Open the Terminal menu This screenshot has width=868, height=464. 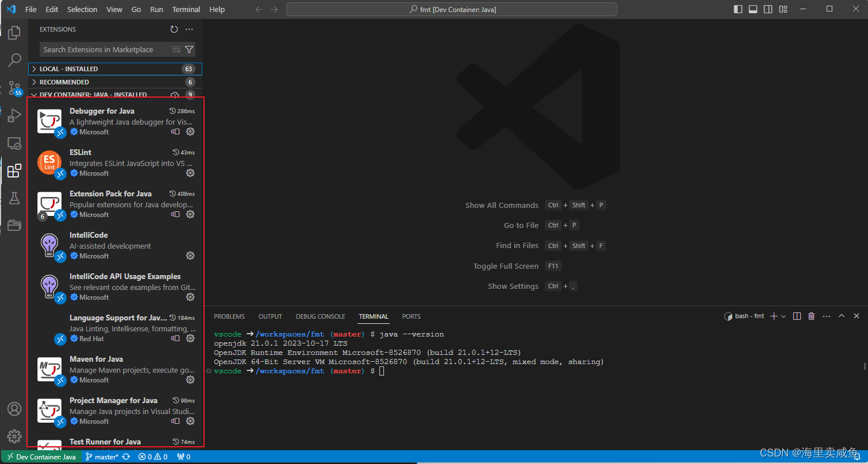[x=186, y=9]
